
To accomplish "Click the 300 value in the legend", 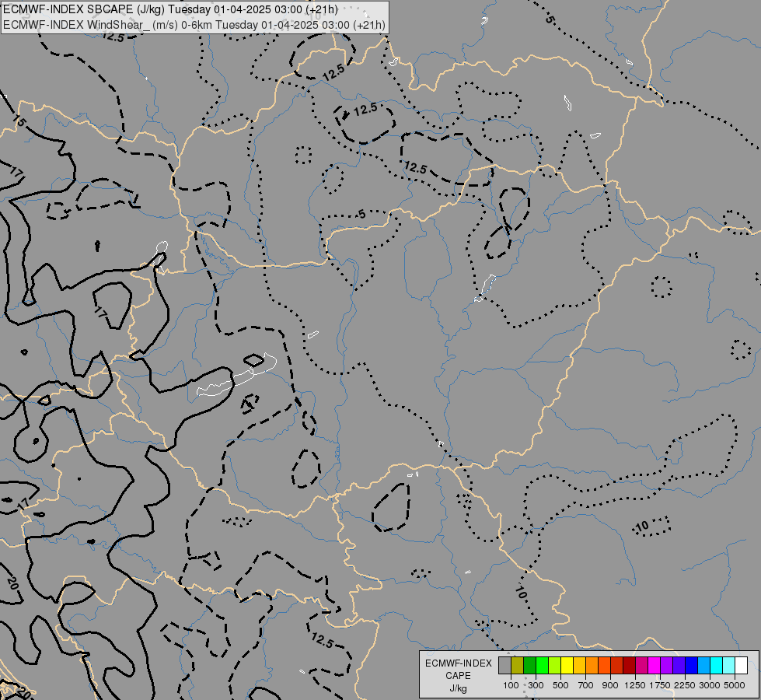I will point(536,685).
